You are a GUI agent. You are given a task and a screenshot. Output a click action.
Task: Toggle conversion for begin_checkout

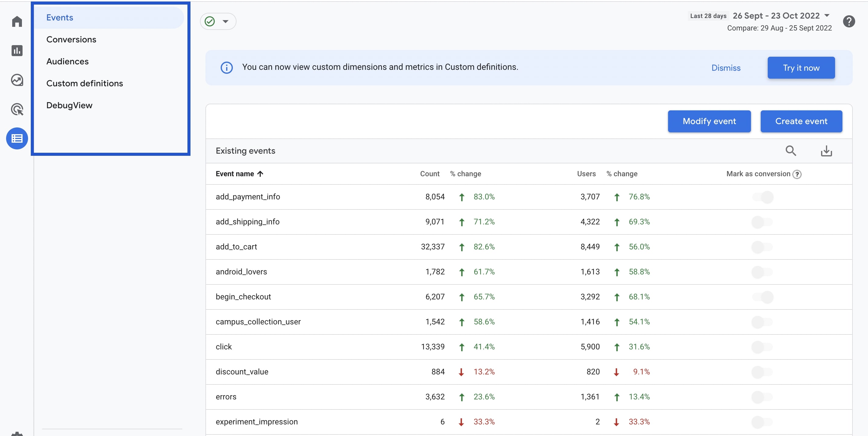tap(763, 297)
